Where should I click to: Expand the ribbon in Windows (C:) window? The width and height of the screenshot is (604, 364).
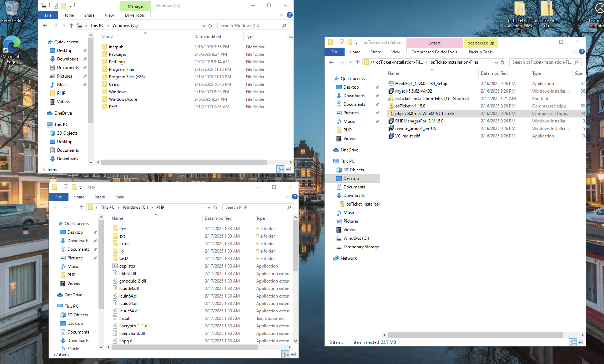coord(282,15)
